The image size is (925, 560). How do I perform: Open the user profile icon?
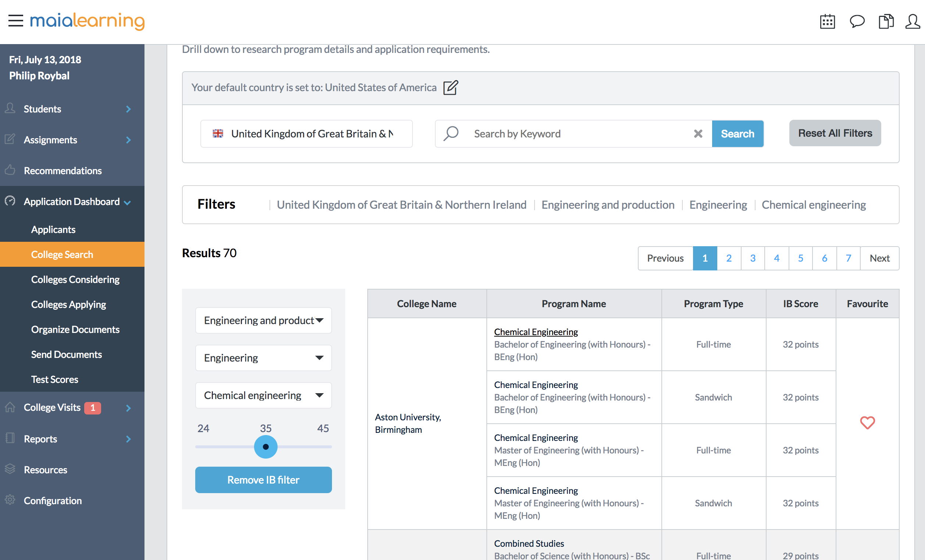pyautogui.click(x=913, y=21)
